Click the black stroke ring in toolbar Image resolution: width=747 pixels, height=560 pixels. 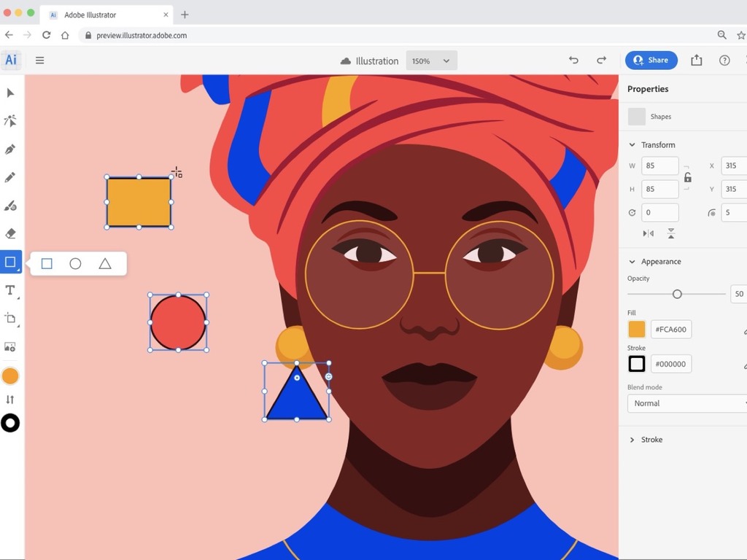tap(10, 423)
